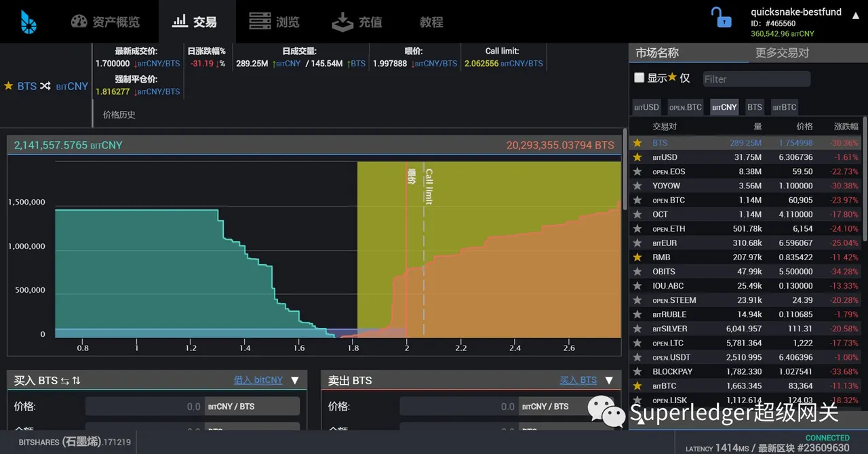This screenshot has height=454, width=868.
Task: Click the 买入 BTS link in sell panel
Action: [578, 380]
